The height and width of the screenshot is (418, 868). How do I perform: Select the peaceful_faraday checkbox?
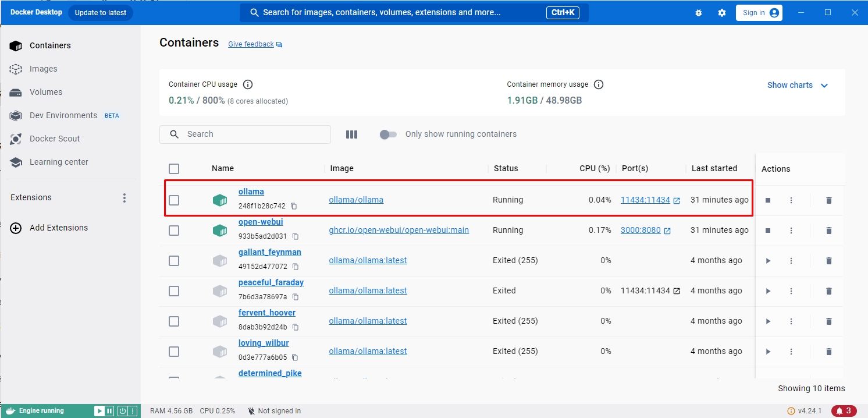(x=174, y=291)
